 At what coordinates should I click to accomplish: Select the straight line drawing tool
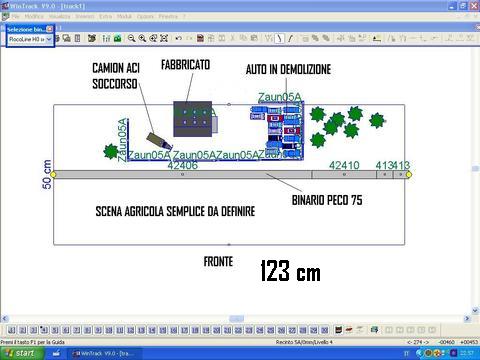[x=279, y=38]
